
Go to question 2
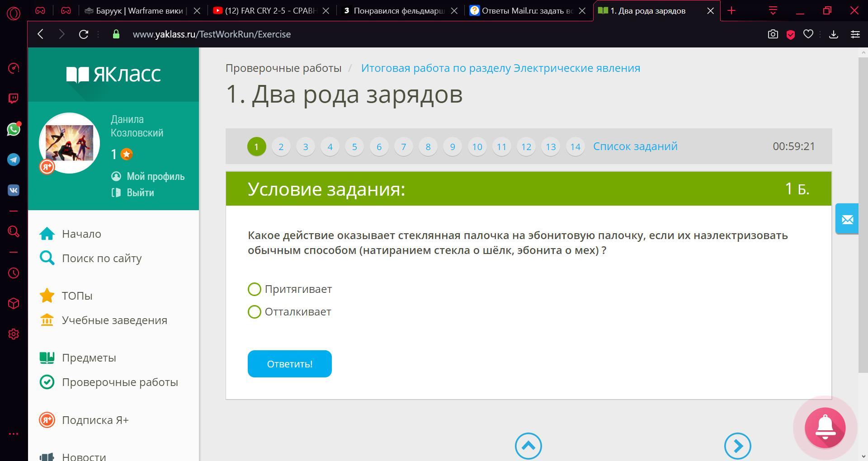coord(281,146)
